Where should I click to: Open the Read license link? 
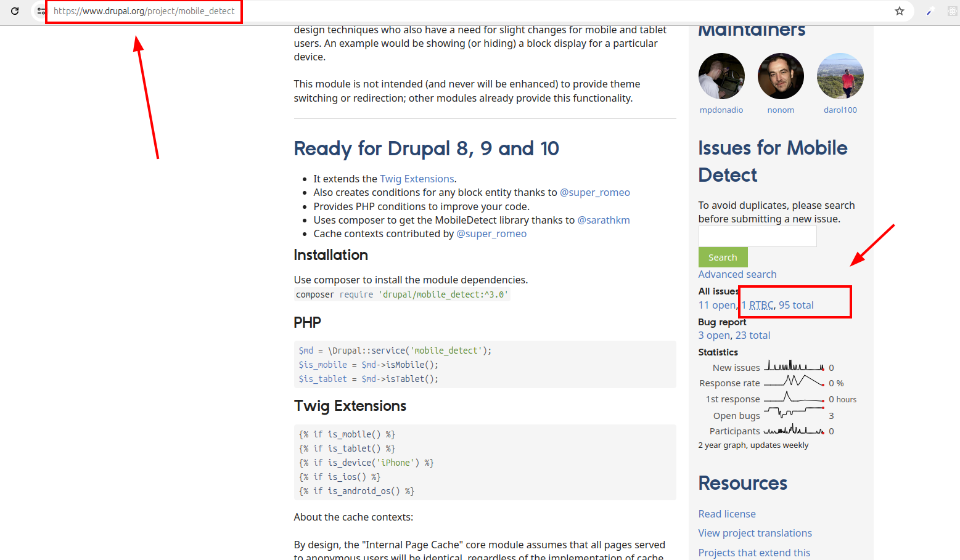tap(727, 514)
